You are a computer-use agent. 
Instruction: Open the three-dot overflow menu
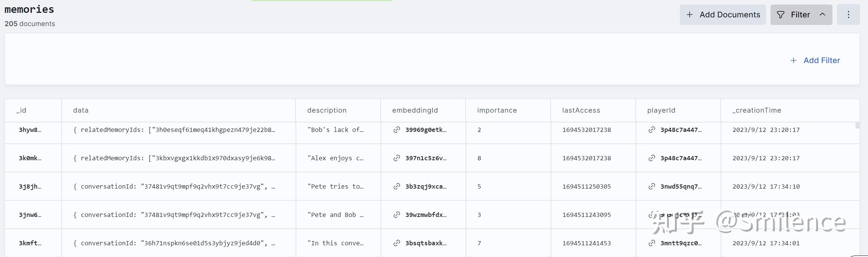(848, 15)
